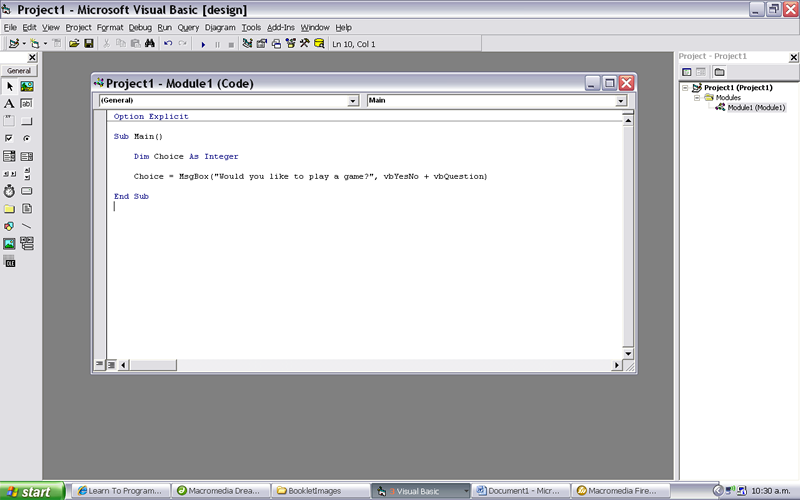Select Module1 in the project tree
This screenshot has width=800, height=500.
[x=757, y=107]
